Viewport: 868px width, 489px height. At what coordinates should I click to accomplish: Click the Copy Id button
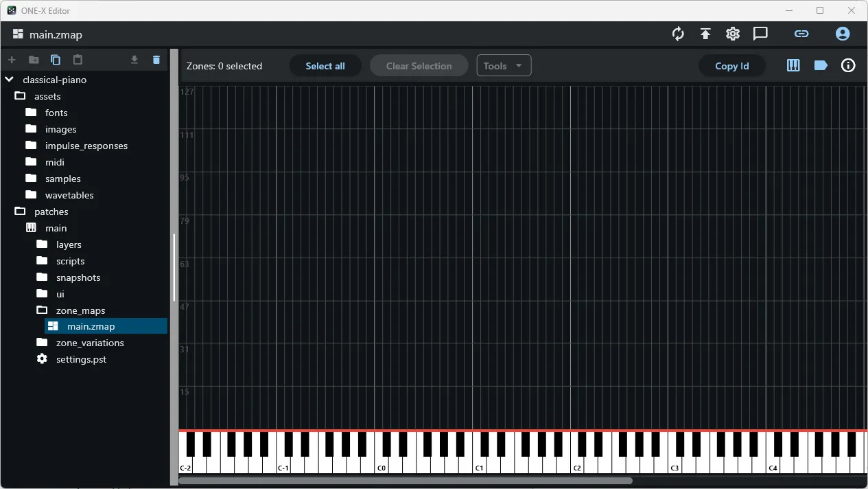point(731,66)
